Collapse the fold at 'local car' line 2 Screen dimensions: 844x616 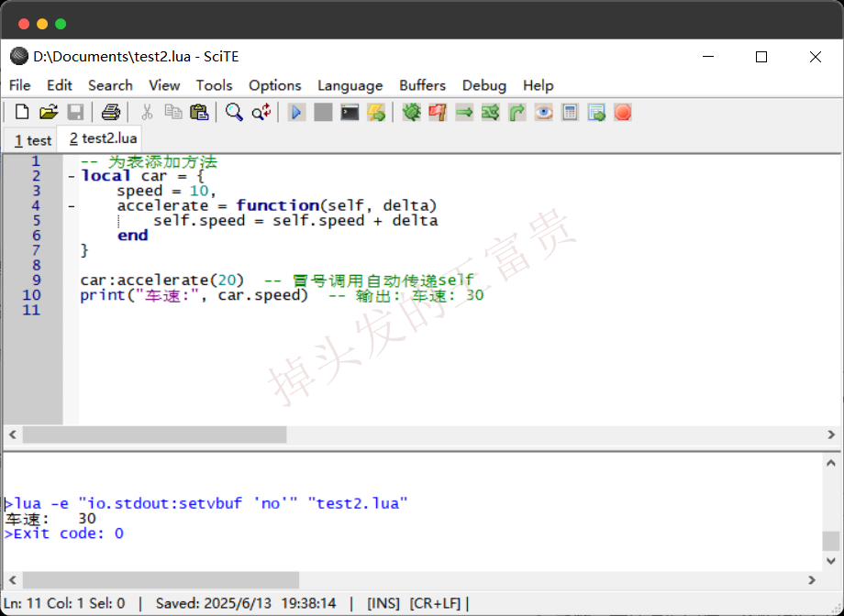click(71, 177)
